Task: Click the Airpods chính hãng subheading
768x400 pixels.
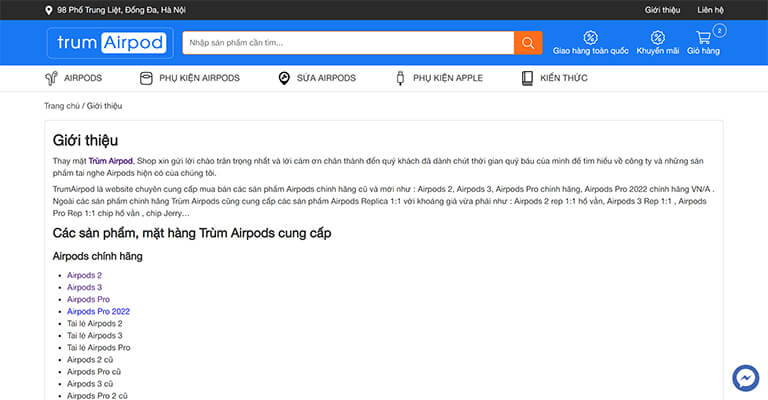Action: (97, 256)
